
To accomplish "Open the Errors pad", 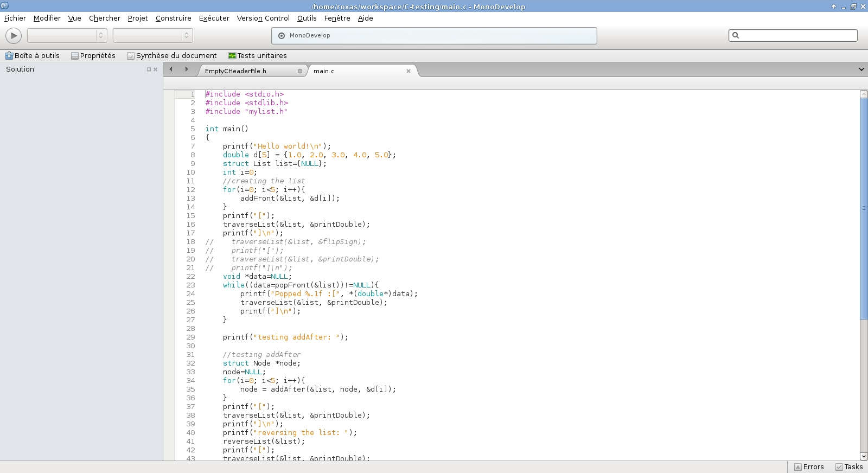I will point(809,467).
